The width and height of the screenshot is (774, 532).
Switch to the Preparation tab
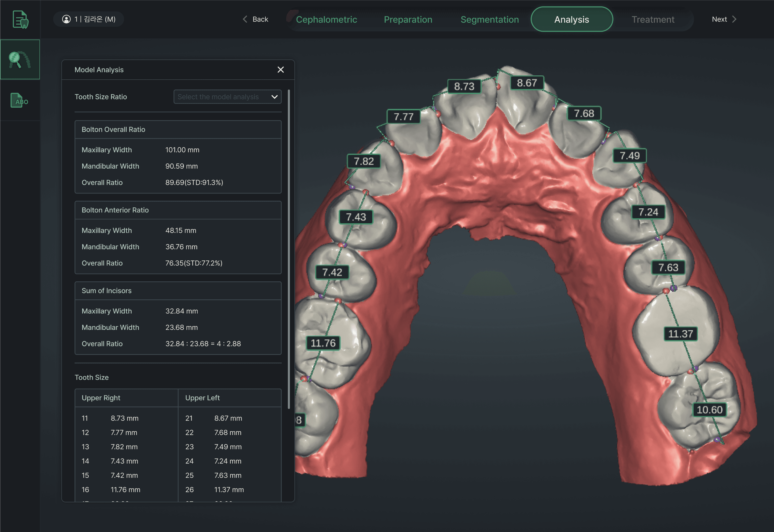(x=408, y=20)
